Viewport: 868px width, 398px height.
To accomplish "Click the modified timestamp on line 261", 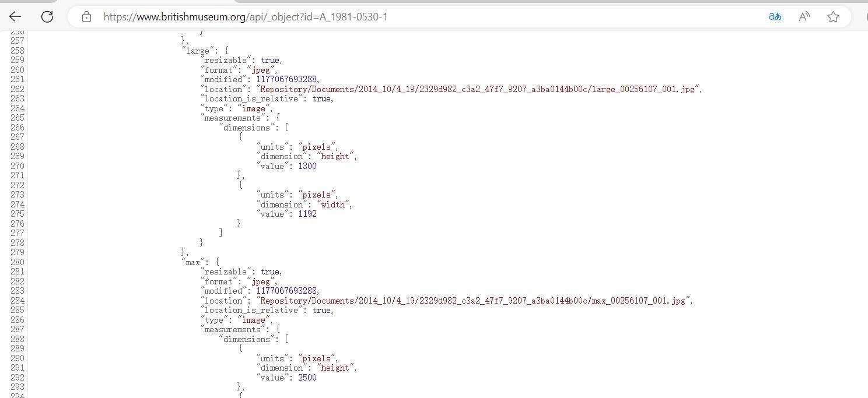I will click(287, 79).
